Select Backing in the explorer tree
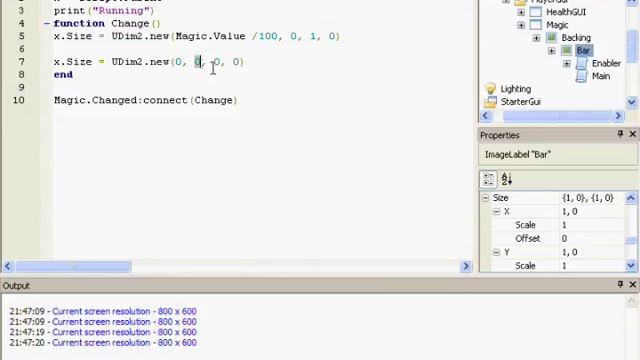Screen dimensions: 640x360 (x=576, y=38)
